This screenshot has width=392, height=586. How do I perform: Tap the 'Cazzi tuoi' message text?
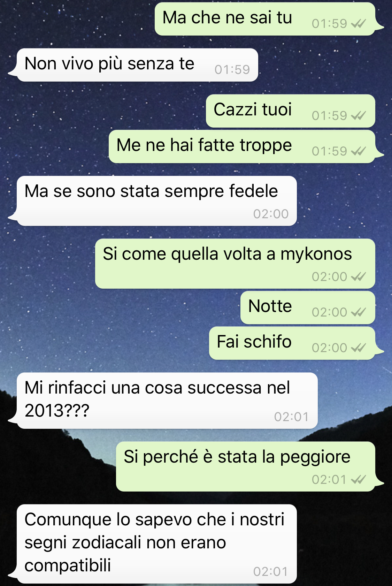click(x=253, y=109)
